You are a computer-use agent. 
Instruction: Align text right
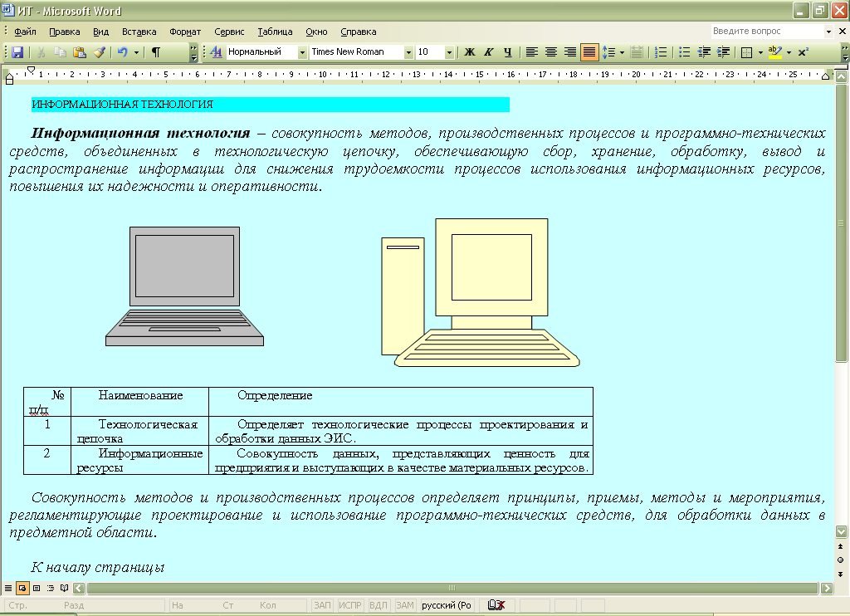(x=569, y=52)
